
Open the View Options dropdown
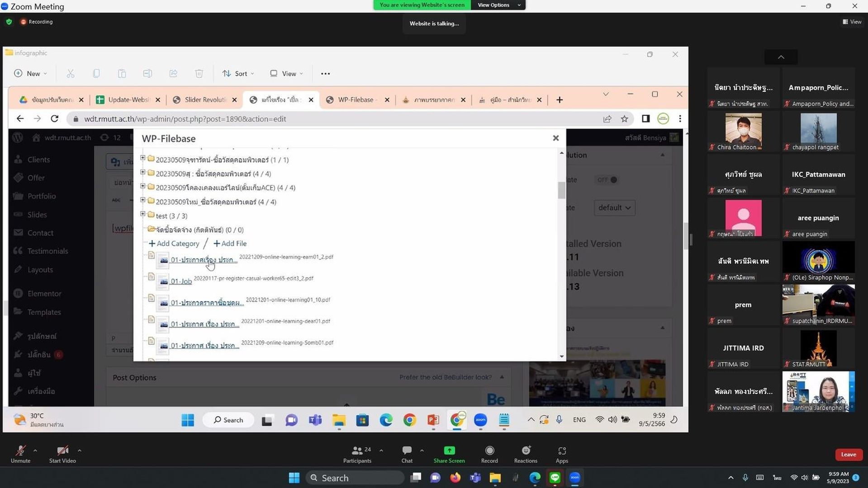point(498,5)
